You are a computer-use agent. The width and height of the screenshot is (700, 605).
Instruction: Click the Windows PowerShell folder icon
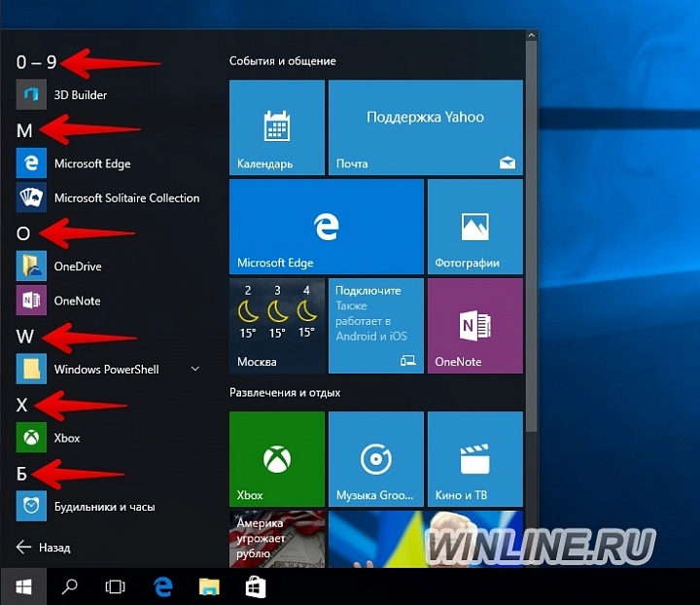pyautogui.click(x=31, y=369)
